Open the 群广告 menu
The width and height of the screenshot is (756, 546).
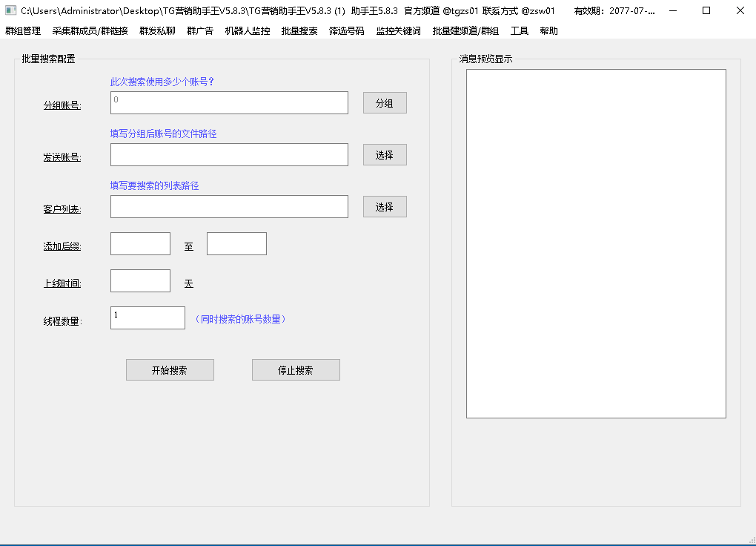click(x=200, y=31)
